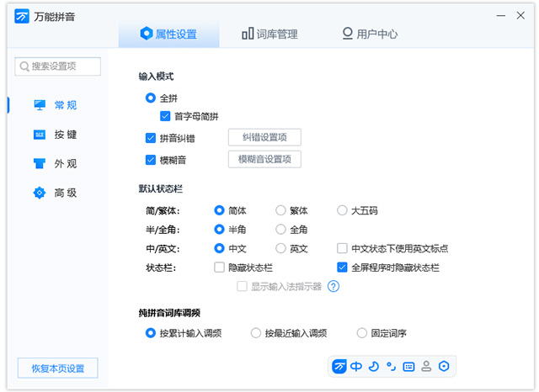This screenshot has width=539, height=392.
Task: Minimize the 万能拼音 settings window
Action: point(501,15)
